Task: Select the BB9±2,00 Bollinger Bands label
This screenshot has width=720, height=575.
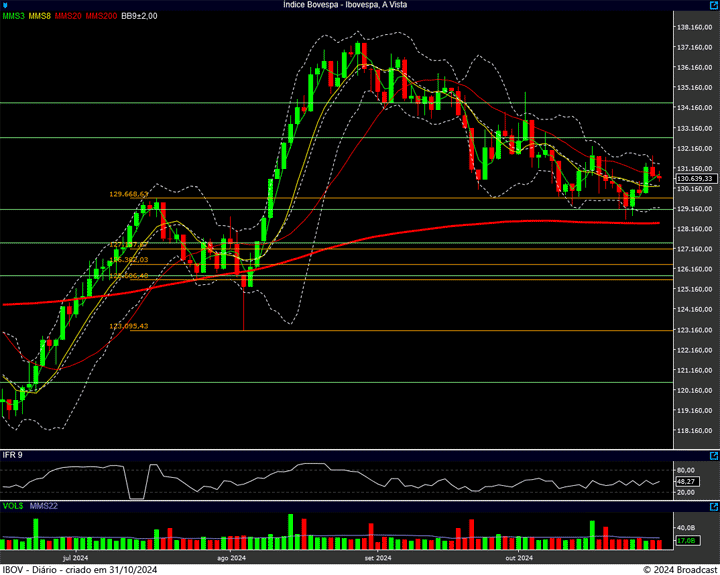Action: pyautogui.click(x=141, y=17)
